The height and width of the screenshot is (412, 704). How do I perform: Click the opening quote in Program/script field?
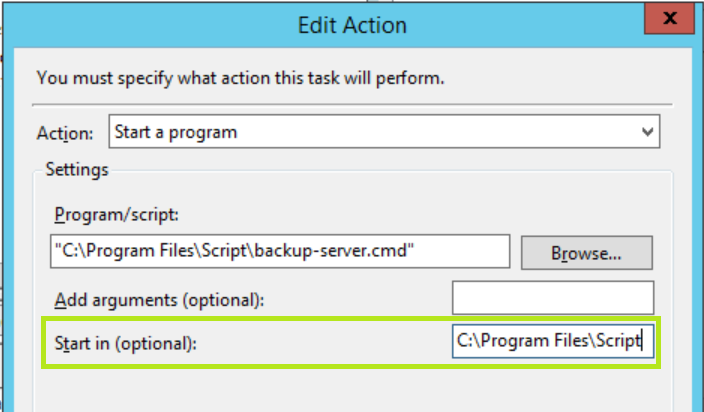pos(58,251)
